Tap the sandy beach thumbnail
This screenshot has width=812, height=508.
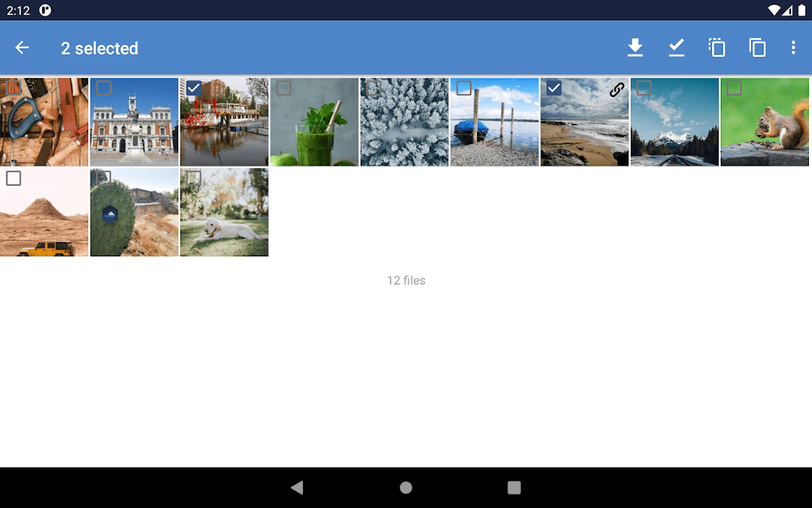[585, 123]
